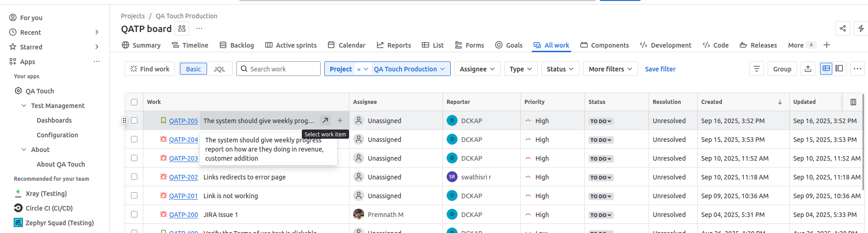This screenshot has width=868, height=233.
Task: Open the More filters dropdown
Action: coord(610,69)
